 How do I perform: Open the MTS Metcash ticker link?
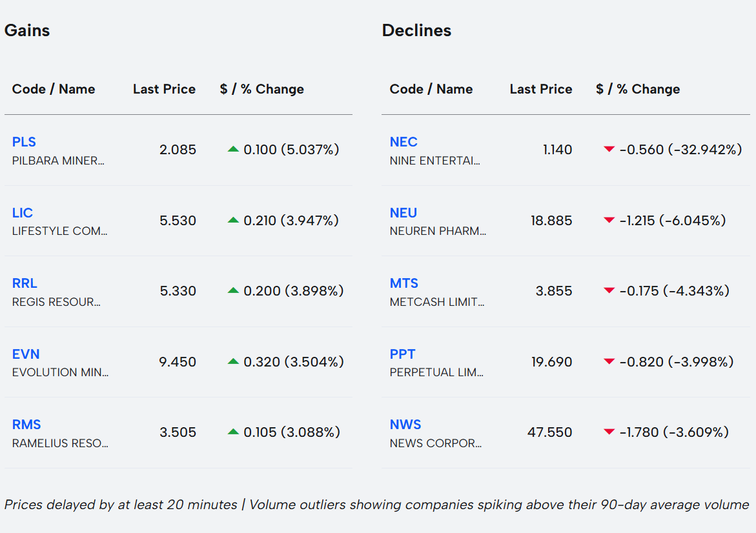click(x=404, y=283)
